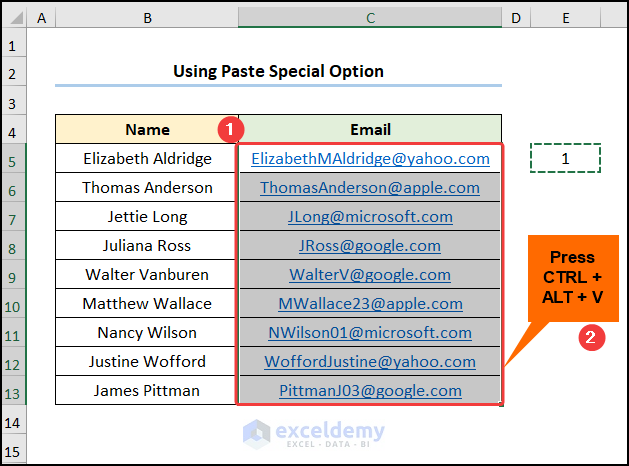
Task: Select the Name header cell
Action: pyautogui.click(x=147, y=129)
